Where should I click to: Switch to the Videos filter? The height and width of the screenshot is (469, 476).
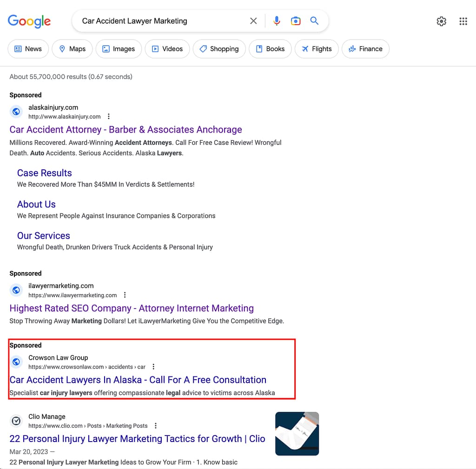tap(167, 49)
